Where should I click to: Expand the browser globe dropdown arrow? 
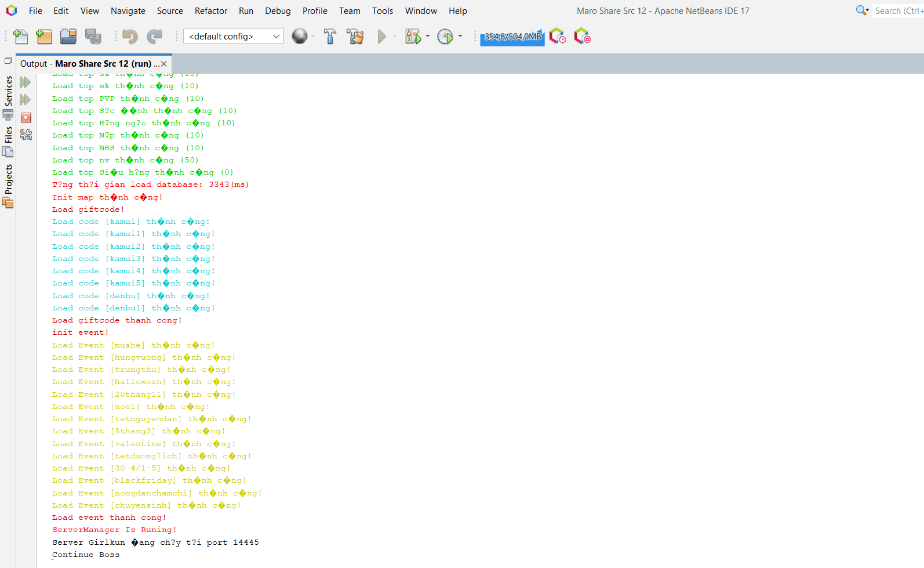point(313,36)
